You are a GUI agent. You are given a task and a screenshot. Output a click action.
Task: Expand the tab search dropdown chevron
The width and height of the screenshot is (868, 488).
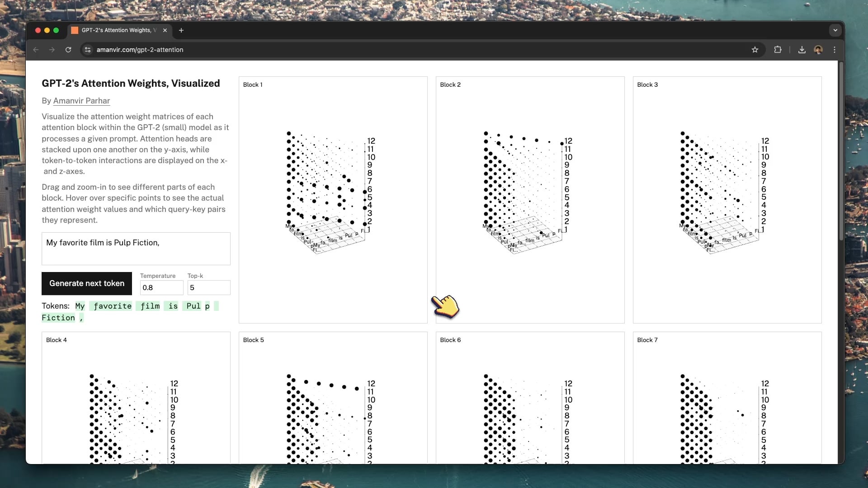click(x=835, y=30)
